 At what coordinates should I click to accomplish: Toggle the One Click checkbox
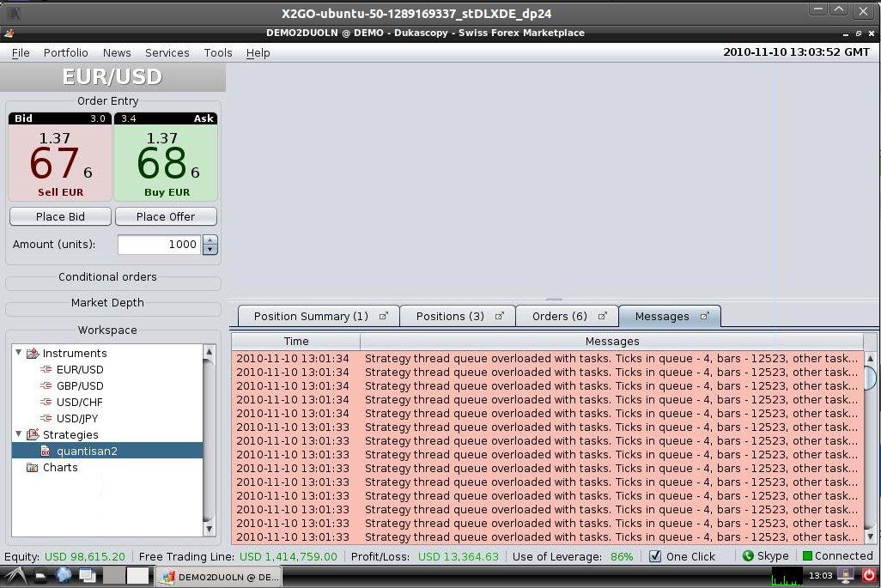coord(654,556)
